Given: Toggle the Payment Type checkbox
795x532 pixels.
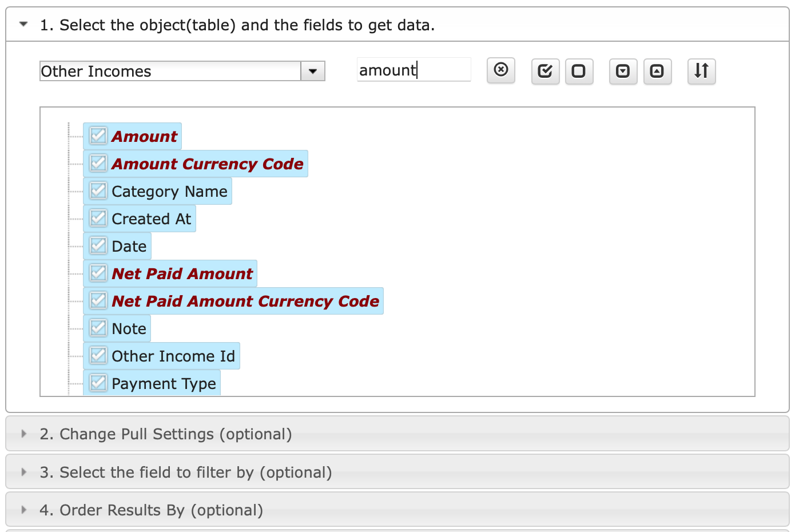Looking at the screenshot, I should click(98, 383).
